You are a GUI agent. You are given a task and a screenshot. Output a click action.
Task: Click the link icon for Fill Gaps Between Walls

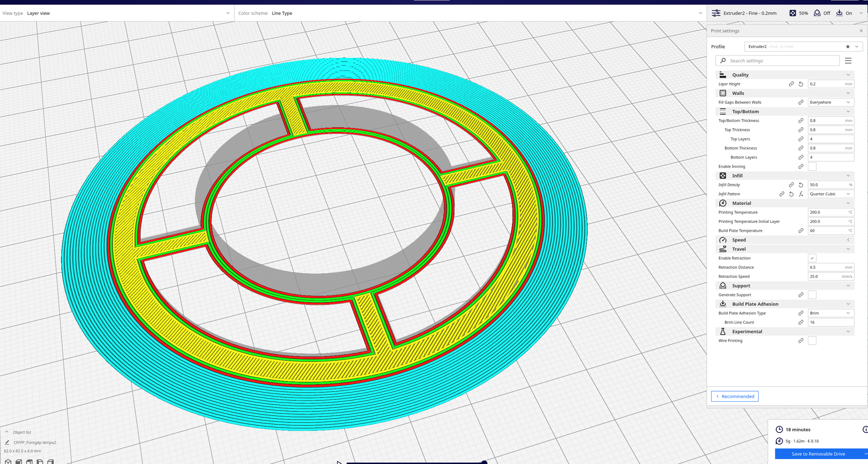801,102
